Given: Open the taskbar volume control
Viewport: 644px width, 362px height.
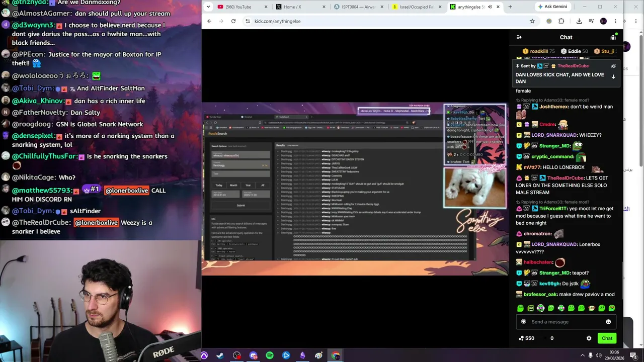Looking at the screenshot, I should [599, 356].
